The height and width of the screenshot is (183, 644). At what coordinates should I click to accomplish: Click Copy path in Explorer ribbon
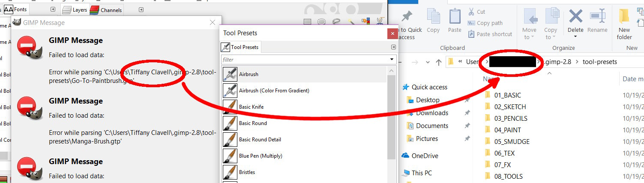pyautogui.click(x=485, y=23)
